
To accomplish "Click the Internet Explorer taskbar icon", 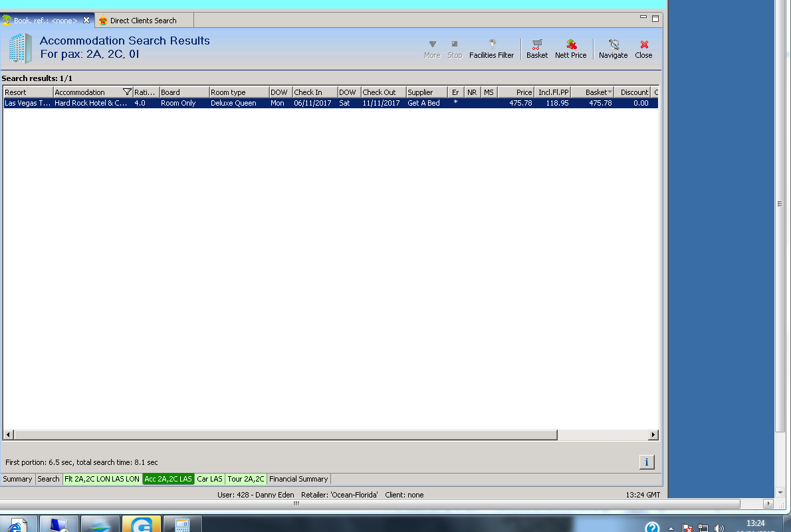I will pos(18,524).
